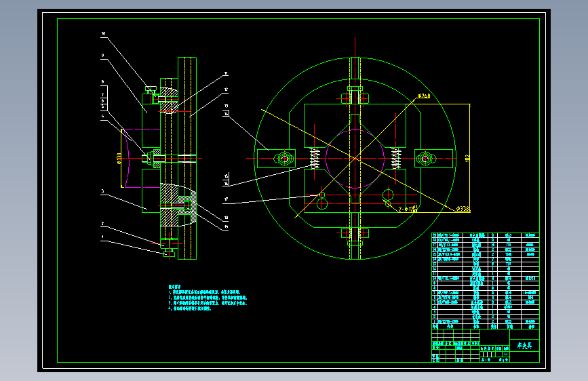Screen dimensions: 588x381
Task: Select the magenta workpiece circle in the front view
Action: [355, 159]
